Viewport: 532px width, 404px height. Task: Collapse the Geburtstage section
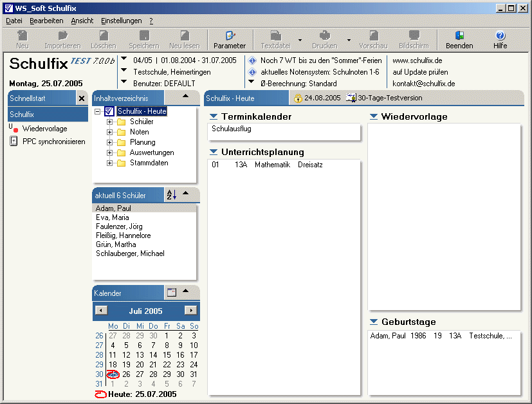[373, 322]
